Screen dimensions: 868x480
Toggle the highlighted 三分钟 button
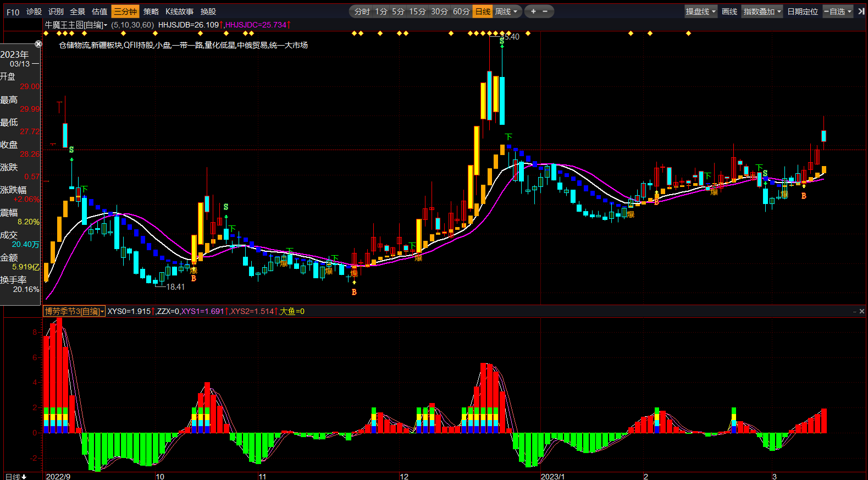click(x=125, y=12)
